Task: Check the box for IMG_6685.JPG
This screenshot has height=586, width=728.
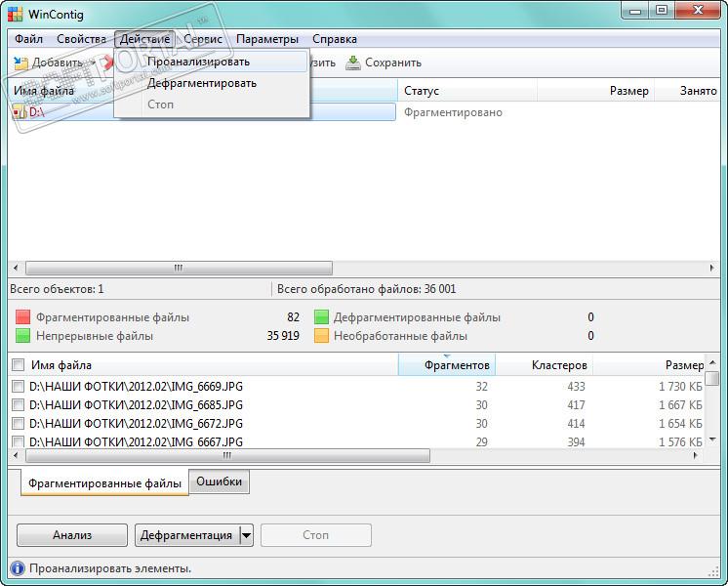Action: pyautogui.click(x=19, y=404)
